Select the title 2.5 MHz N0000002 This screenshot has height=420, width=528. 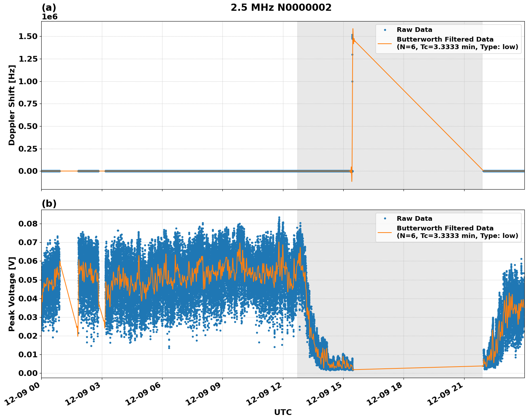click(282, 7)
